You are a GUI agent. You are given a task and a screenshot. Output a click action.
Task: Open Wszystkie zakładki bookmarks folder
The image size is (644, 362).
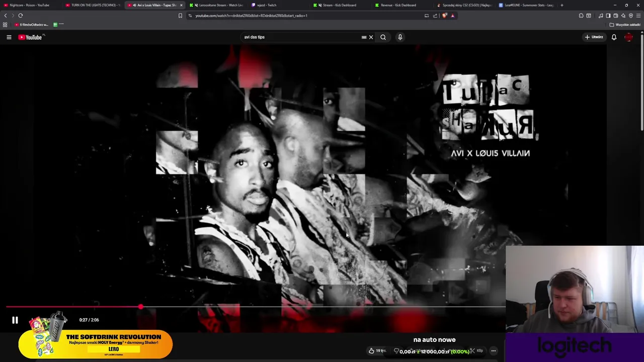(625, 25)
